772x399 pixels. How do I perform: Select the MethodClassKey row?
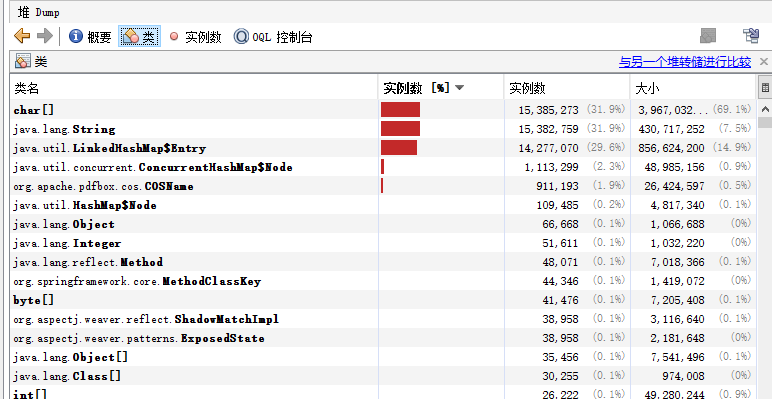click(383, 281)
